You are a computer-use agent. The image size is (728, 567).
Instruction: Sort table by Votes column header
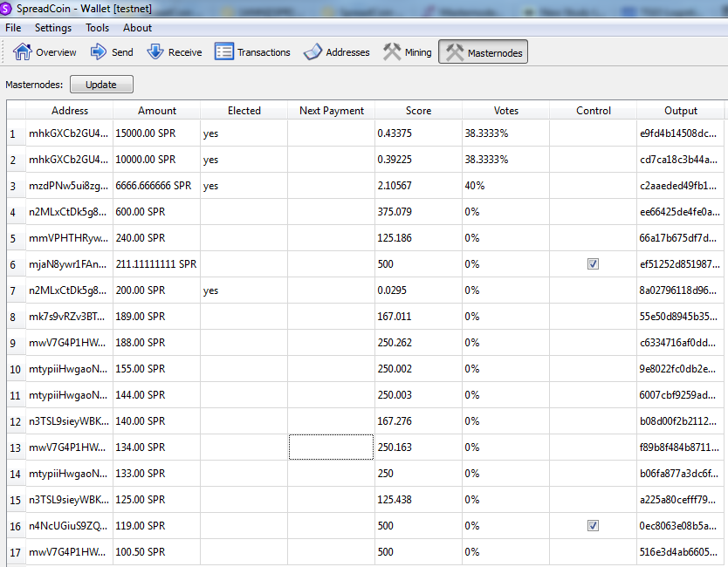(x=506, y=111)
